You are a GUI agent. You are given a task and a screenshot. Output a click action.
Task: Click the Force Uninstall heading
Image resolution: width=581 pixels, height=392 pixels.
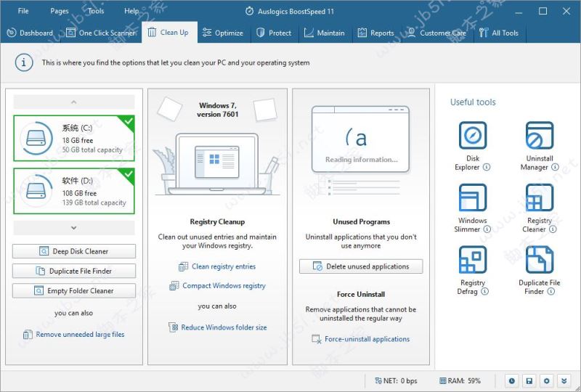pos(361,295)
